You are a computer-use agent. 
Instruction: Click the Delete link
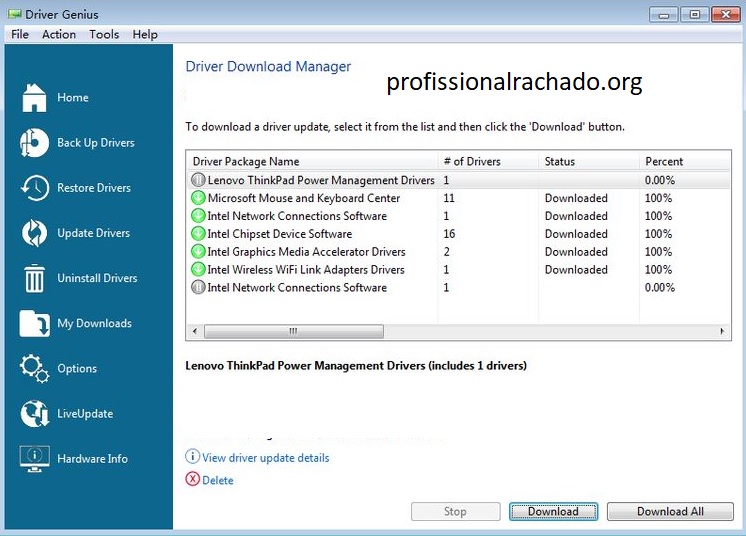coord(218,480)
